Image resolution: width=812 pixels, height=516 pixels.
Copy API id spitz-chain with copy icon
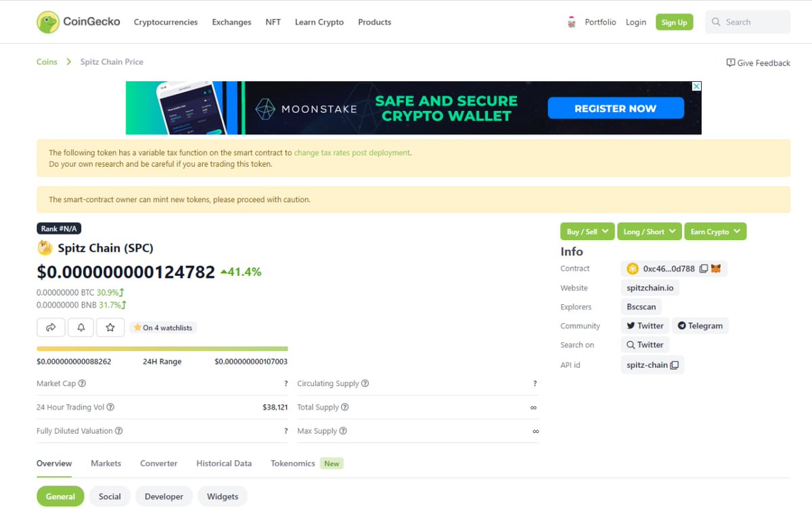(674, 365)
